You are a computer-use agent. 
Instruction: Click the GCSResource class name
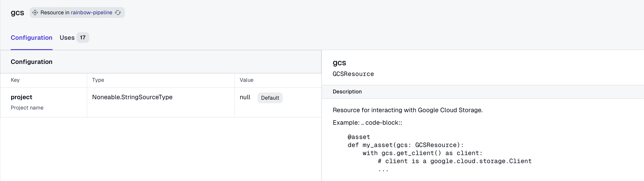click(x=353, y=74)
